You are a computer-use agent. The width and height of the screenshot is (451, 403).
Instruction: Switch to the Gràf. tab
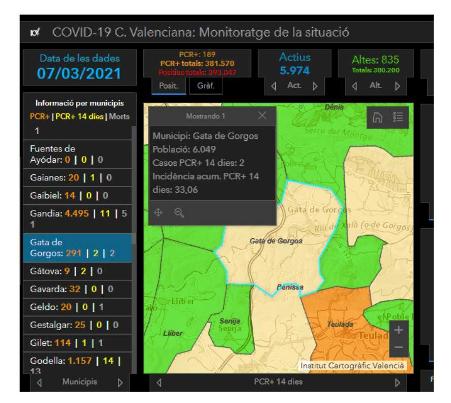[205, 86]
